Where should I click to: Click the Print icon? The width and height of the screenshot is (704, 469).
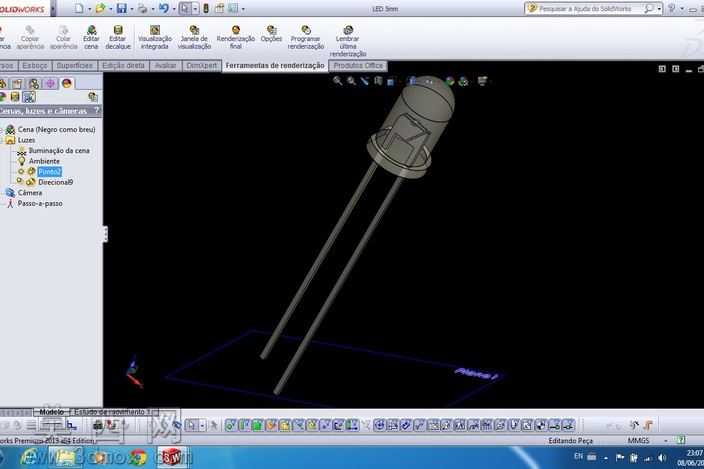point(143,8)
